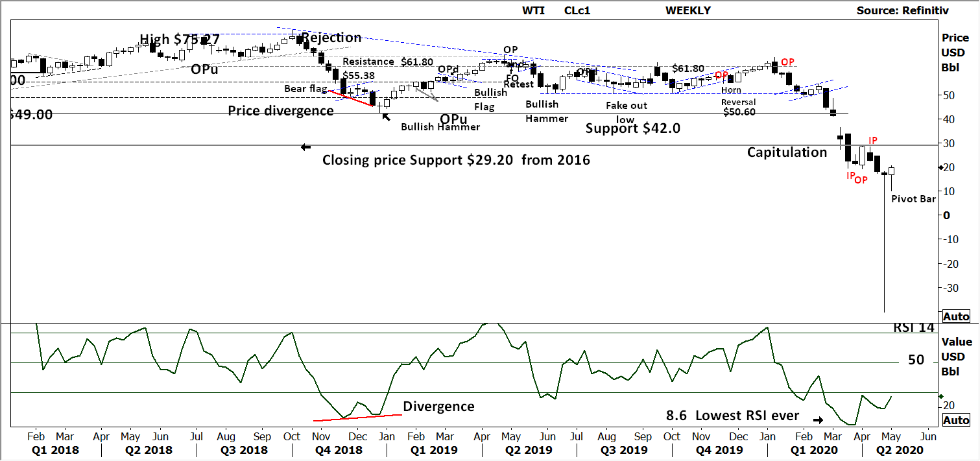Click the Q2 2020 quarter label

point(899,449)
